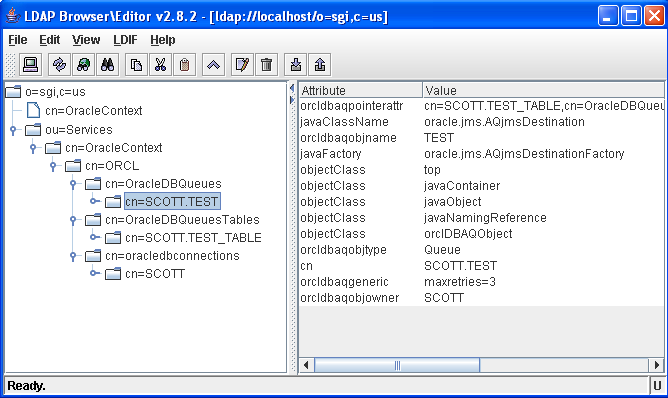Select the cn=SCOTT.TEST_TABLE tree entry label
This screenshot has height=398, width=668.
click(193, 238)
